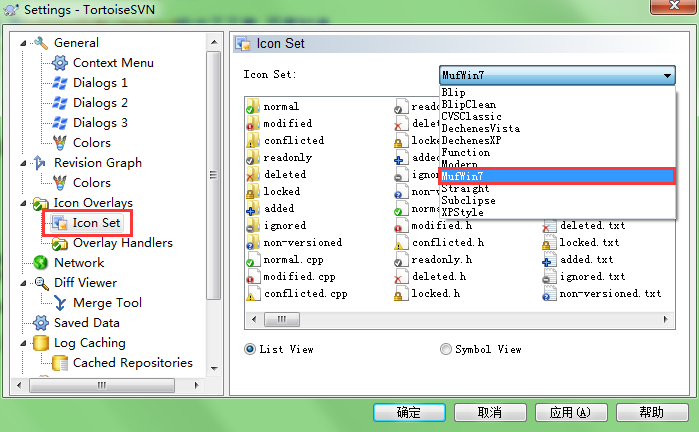Screen dimensions: 699x432
Task: Choose Subclipse from the icon set list
Action: [x=557, y=201]
